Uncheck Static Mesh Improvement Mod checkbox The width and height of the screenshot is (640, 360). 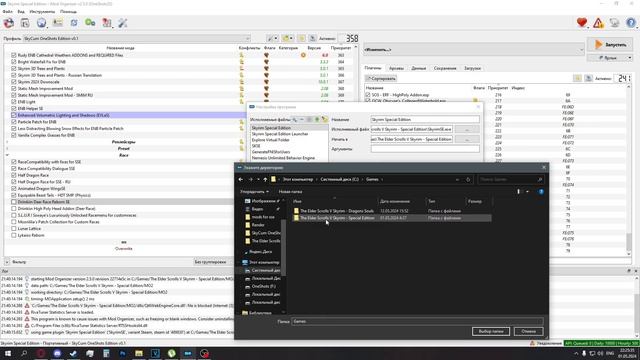[x=14, y=89]
